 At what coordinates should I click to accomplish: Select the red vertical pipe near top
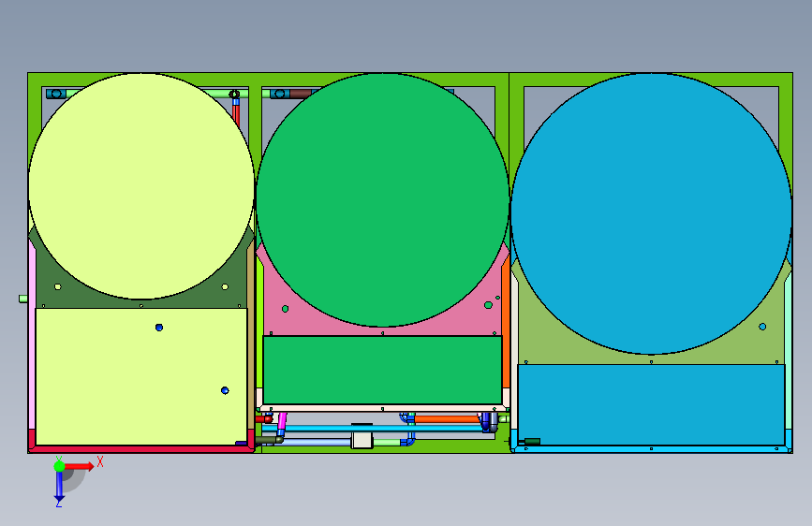tap(236, 114)
